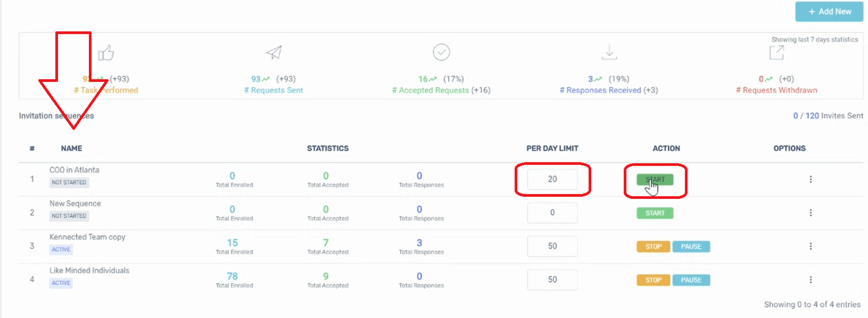Pause the Like Minded Individuals sequence
Viewport: 868px width, 318px height.
(691, 280)
